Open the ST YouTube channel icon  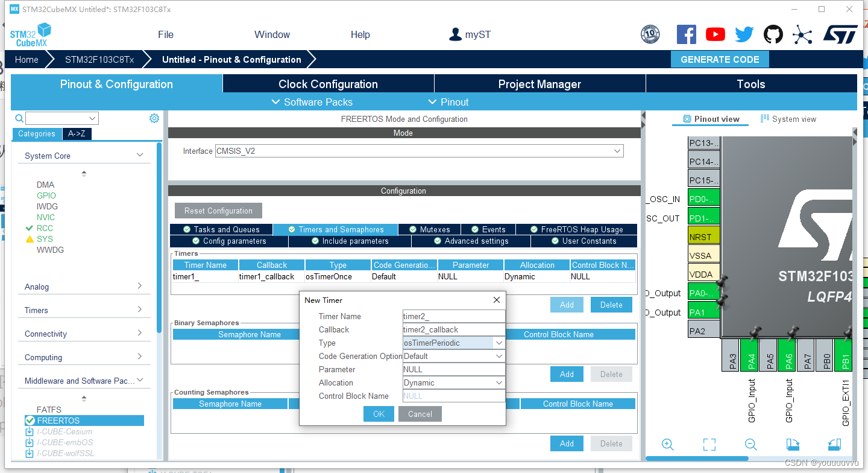click(715, 34)
